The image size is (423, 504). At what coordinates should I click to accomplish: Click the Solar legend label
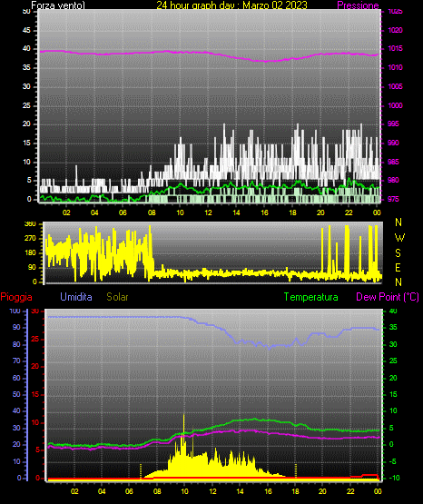pos(117,297)
